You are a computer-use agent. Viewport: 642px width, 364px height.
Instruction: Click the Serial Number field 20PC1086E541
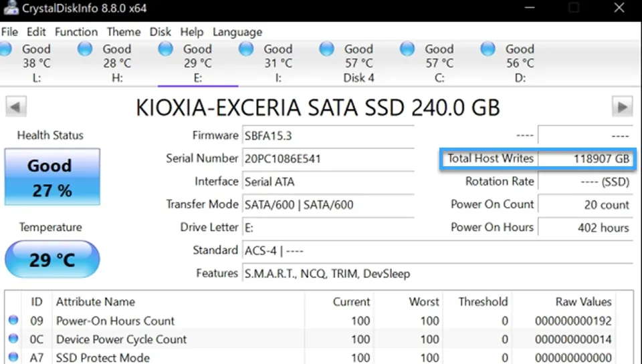[x=328, y=159]
